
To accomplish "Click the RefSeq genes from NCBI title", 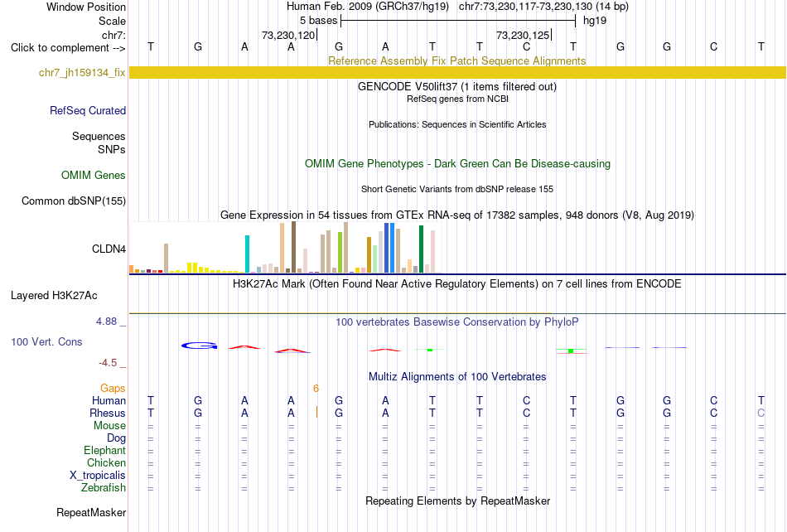I will (x=457, y=99).
